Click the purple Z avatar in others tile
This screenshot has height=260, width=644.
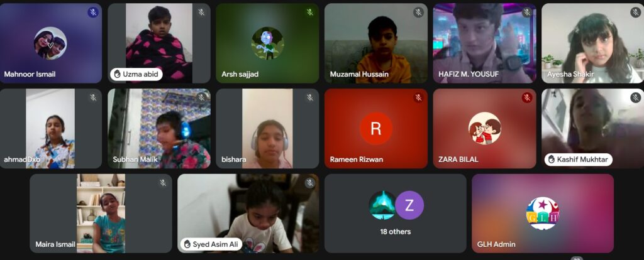[x=409, y=205]
